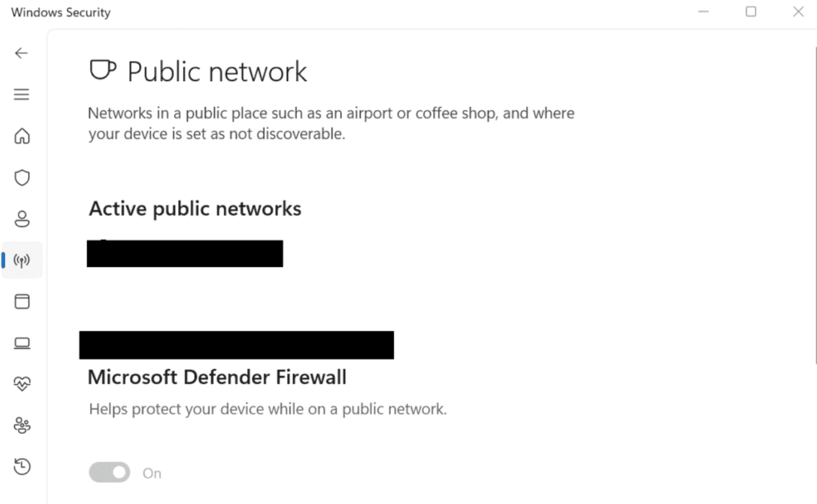Open the Home page in Windows Security
Viewport: 817px width, 504px height.
(22, 136)
